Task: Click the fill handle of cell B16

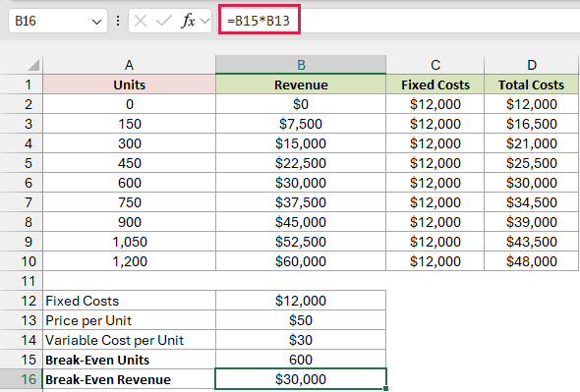Action: pos(385,388)
